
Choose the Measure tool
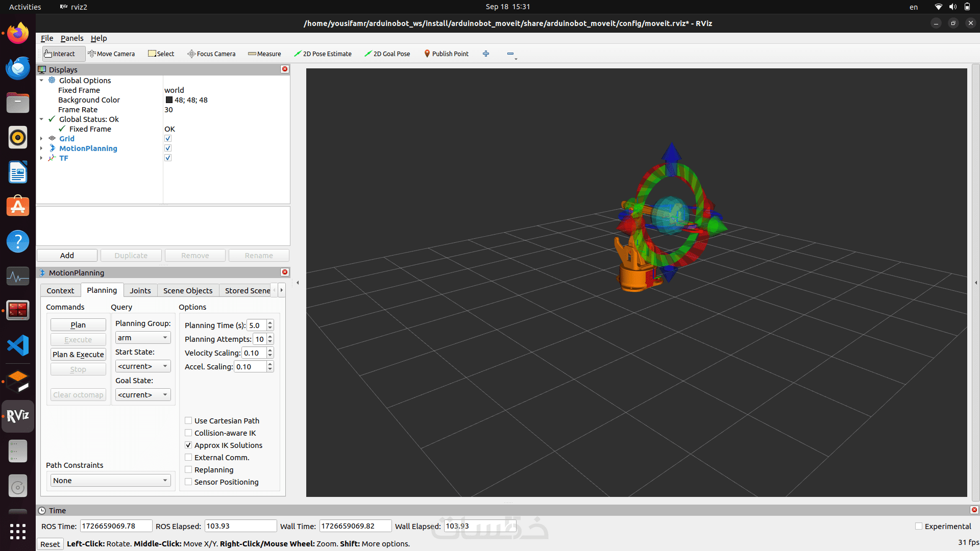264,54
